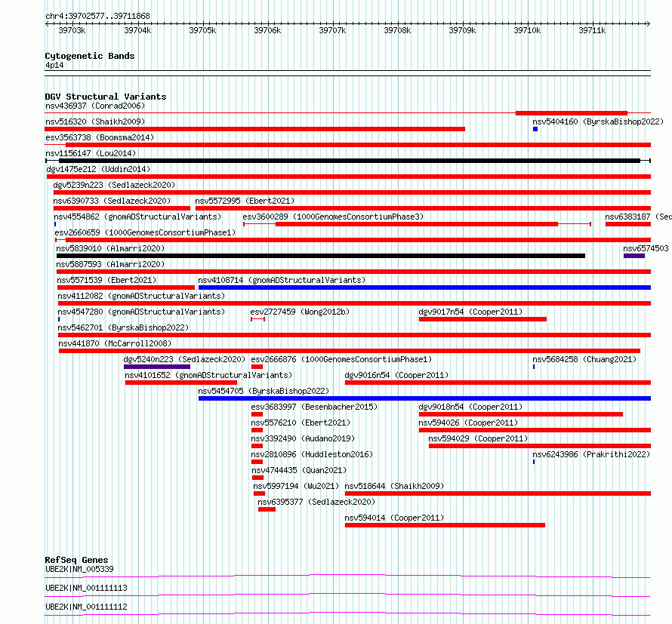The height and width of the screenshot is (624, 672).
Task: Click the blue bar under nsv5404160
Action: tap(535, 129)
